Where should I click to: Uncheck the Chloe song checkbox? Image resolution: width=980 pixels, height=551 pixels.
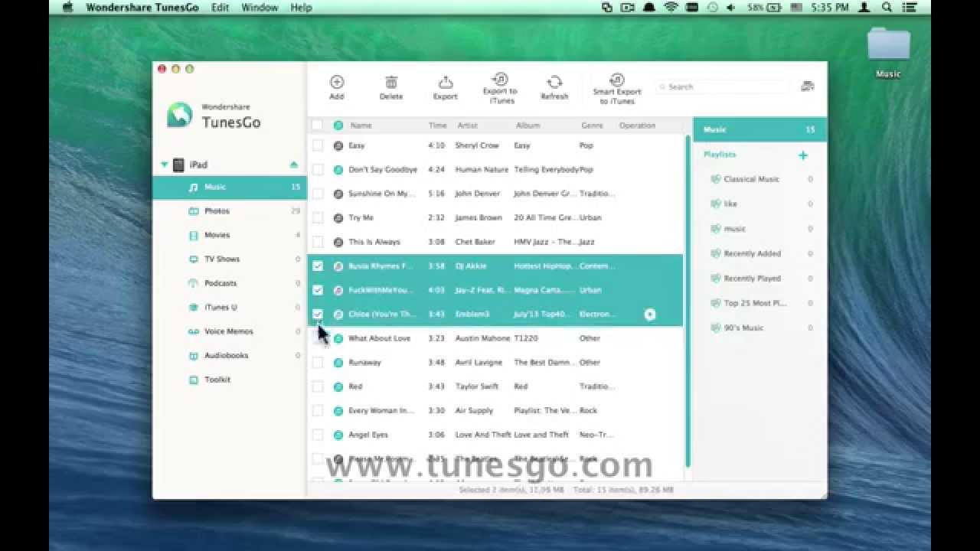point(318,315)
